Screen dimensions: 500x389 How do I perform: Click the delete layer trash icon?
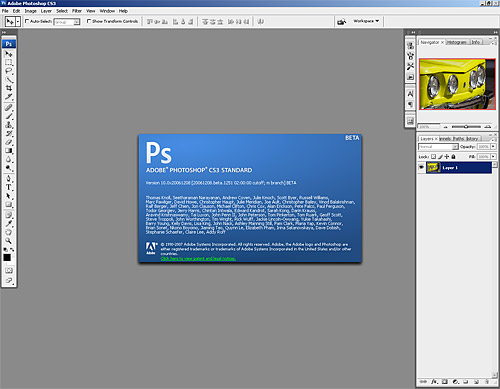click(487, 381)
